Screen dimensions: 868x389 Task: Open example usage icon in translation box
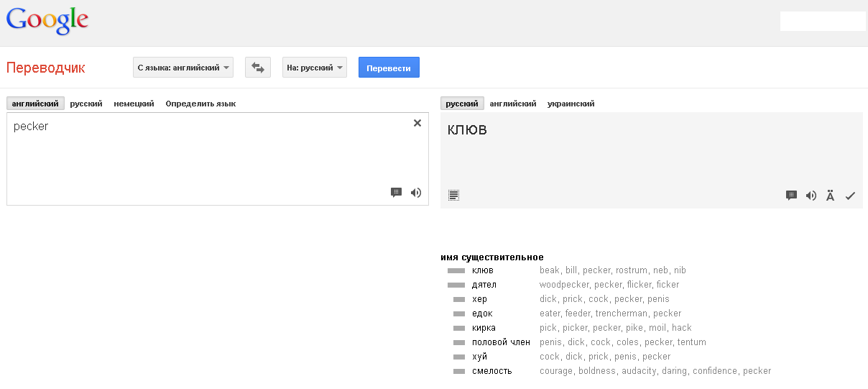[791, 195]
